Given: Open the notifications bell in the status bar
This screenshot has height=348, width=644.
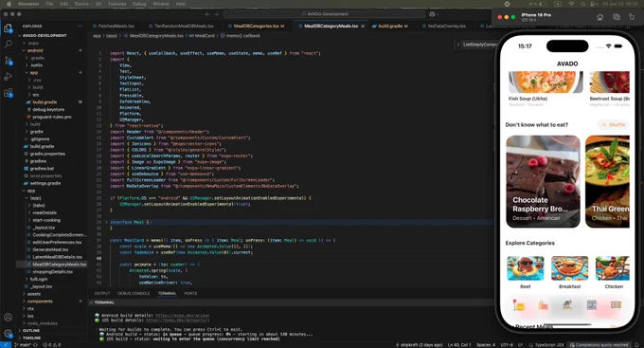Looking at the screenshot, I should coord(637,345).
